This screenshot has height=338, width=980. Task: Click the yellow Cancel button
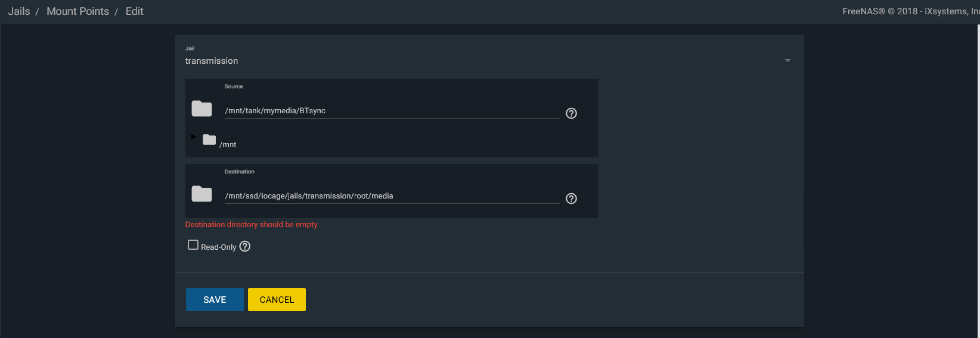277,299
